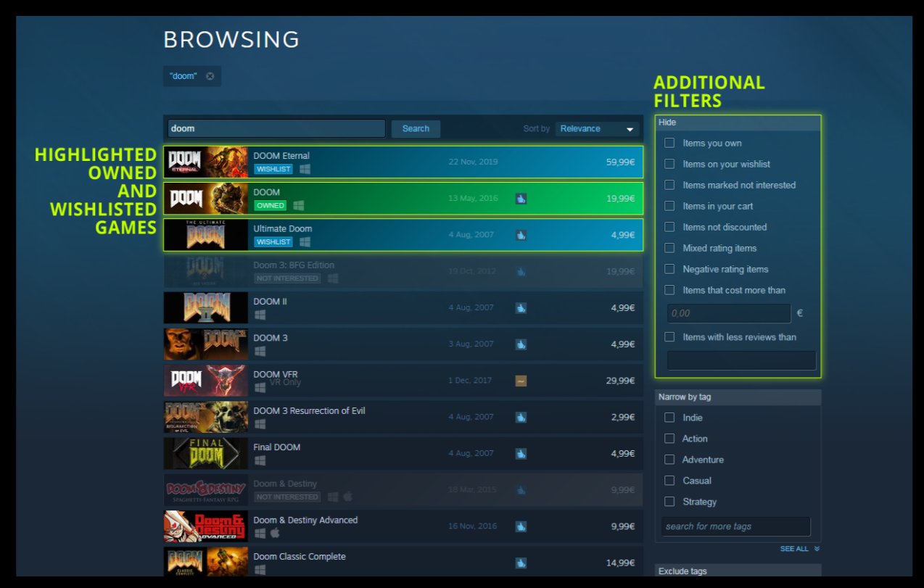Expand the Exclude tags section header

coord(738,571)
